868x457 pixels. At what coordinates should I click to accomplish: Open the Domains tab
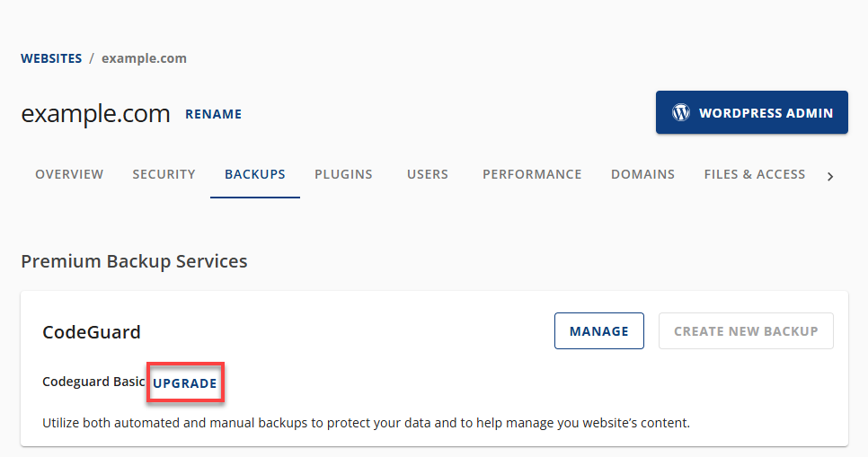click(x=642, y=174)
